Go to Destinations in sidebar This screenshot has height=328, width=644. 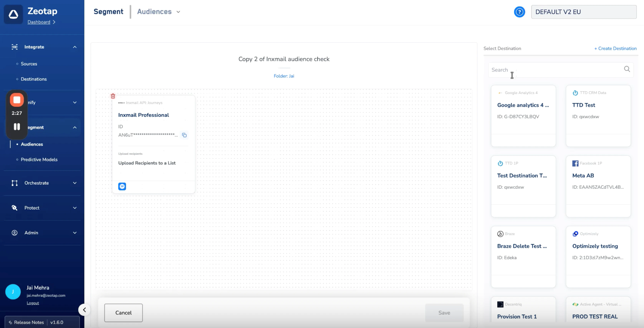(x=34, y=79)
